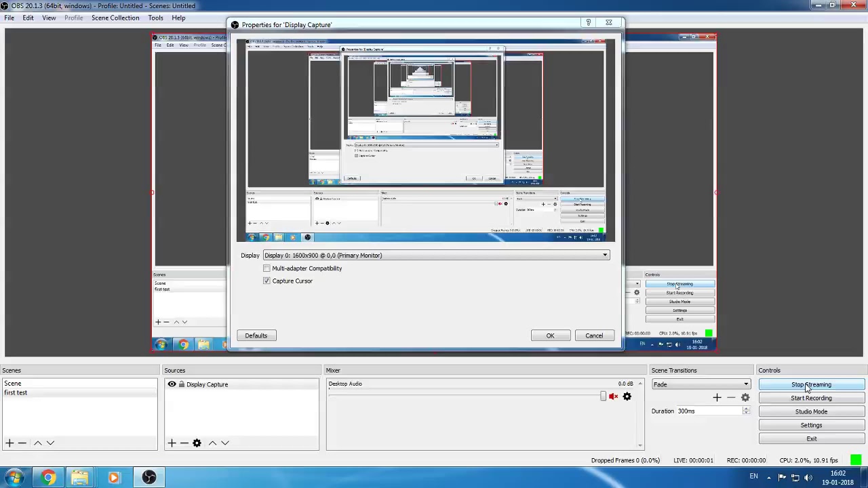Click Mixer panel scrollbar down arrow

click(x=640, y=446)
